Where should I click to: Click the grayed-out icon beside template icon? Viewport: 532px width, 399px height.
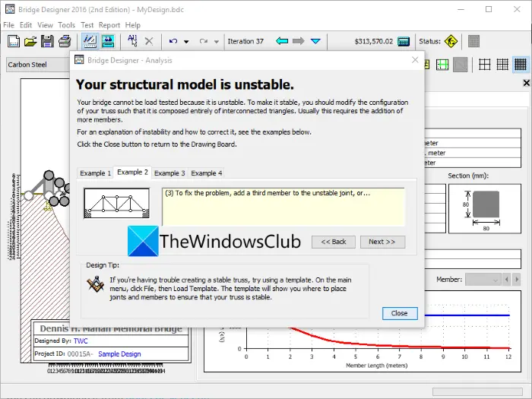(x=461, y=65)
